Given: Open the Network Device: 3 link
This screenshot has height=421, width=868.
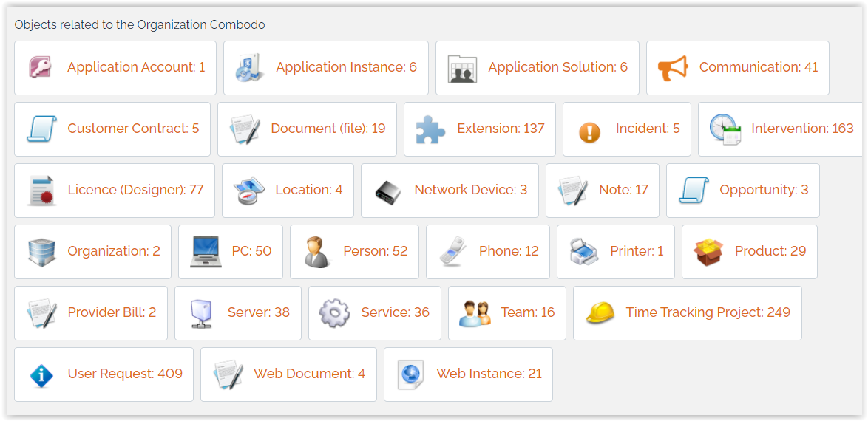Looking at the screenshot, I should tap(470, 190).
